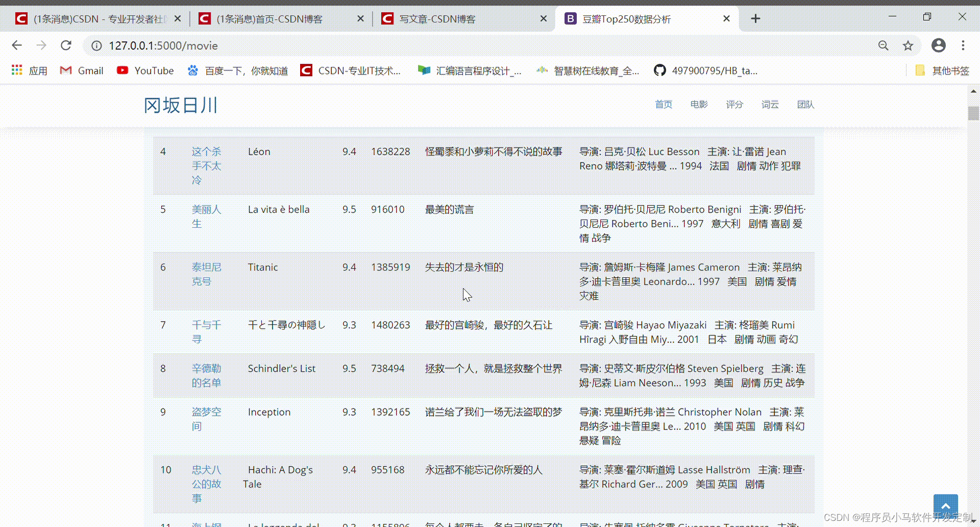Open the Chrome profile avatar menu

tap(939, 45)
